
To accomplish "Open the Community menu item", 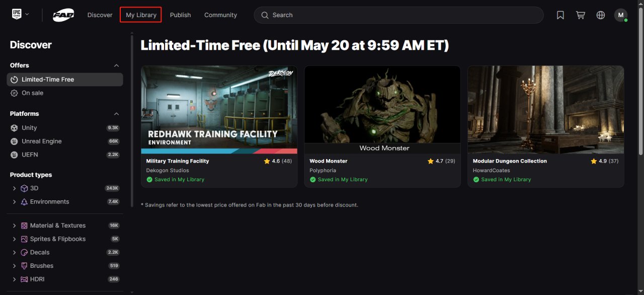I will [x=220, y=15].
